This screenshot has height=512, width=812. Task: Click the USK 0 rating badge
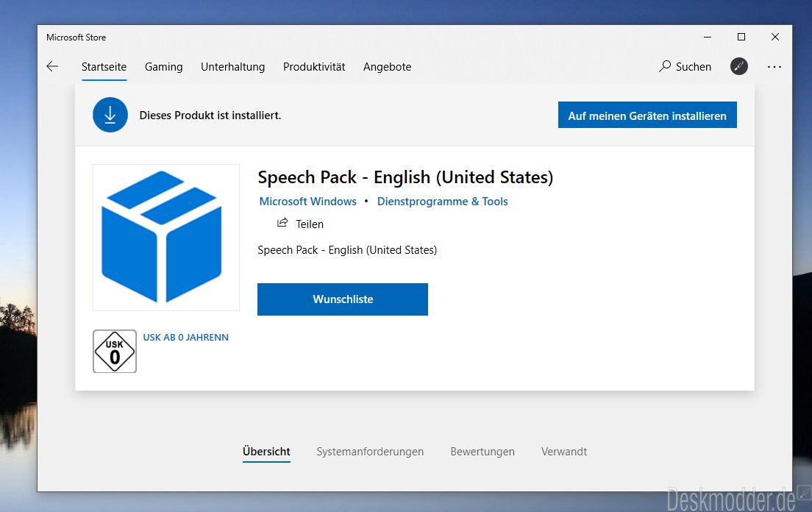click(x=115, y=352)
